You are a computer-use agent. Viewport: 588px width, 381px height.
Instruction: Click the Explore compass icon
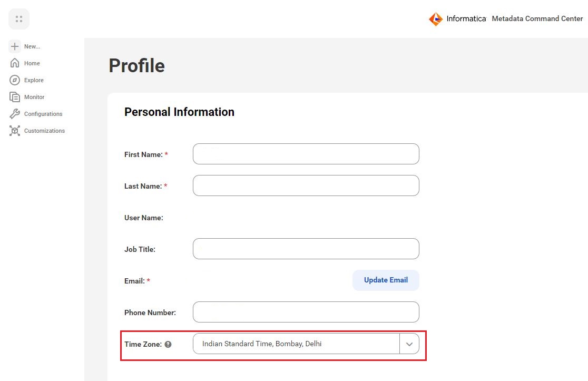15,80
